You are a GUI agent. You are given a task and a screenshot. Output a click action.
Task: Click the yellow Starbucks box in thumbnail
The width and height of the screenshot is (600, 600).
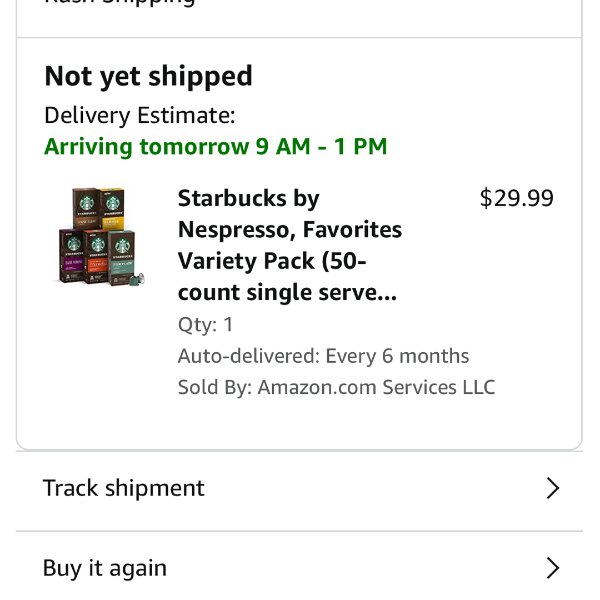click(112, 209)
